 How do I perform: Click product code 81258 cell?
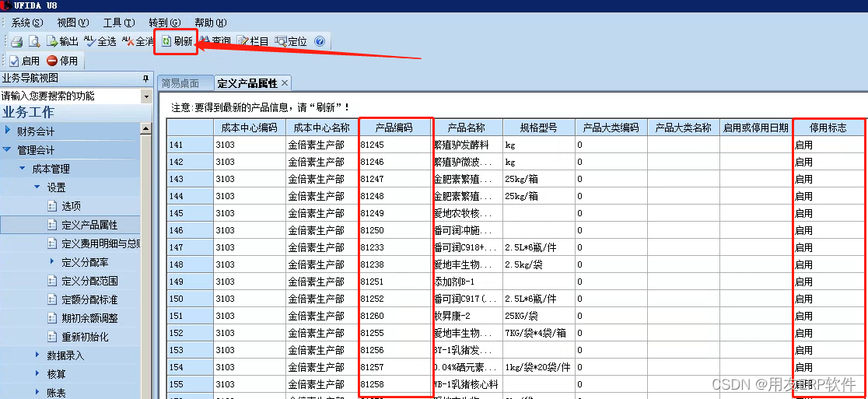[394, 384]
